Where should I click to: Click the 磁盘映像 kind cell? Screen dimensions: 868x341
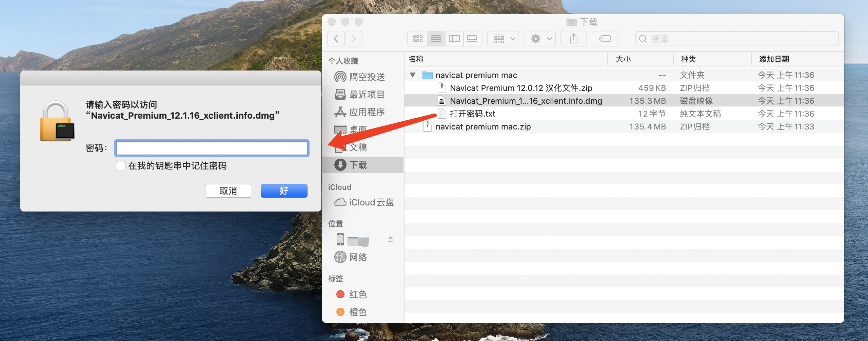pyautogui.click(x=696, y=101)
